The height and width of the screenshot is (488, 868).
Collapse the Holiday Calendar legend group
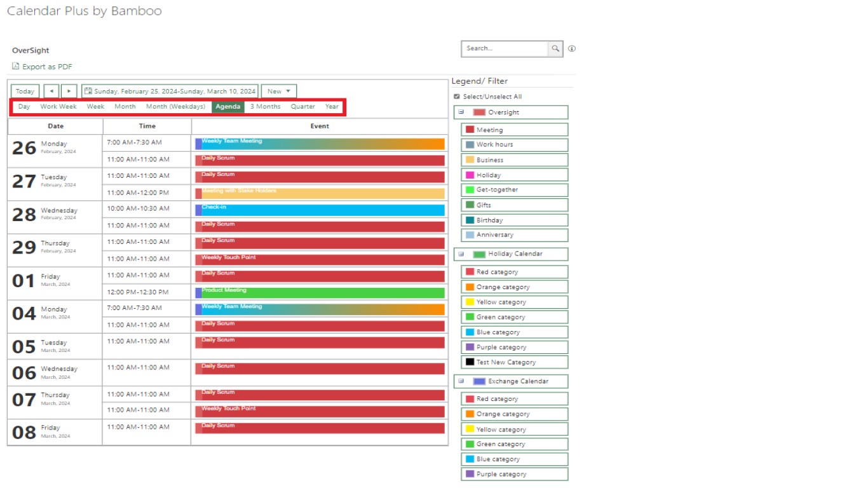[x=461, y=254]
